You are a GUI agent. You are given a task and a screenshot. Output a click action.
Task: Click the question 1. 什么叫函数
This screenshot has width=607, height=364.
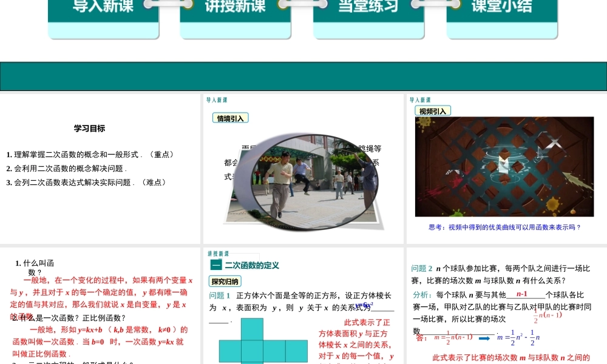pyautogui.click(x=35, y=268)
